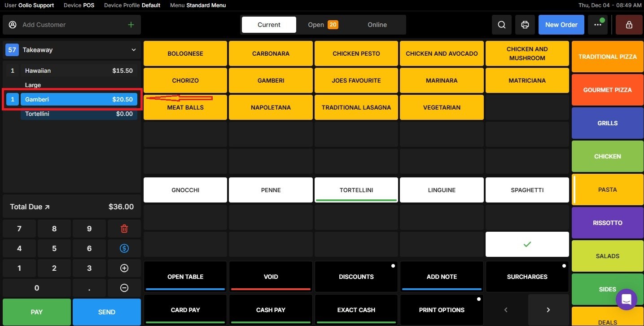Image resolution: width=644 pixels, height=326 pixels.
Task: Select the PENNE pasta modifier
Action: click(270, 189)
